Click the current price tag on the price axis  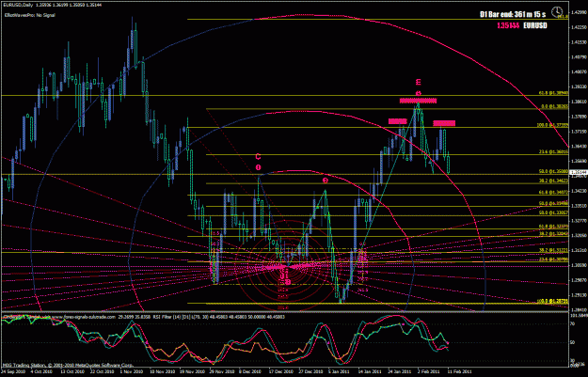578,172
